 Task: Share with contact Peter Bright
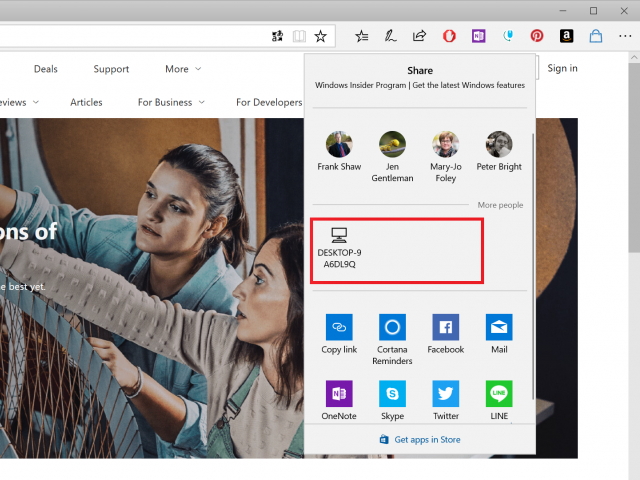tap(499, 151)
